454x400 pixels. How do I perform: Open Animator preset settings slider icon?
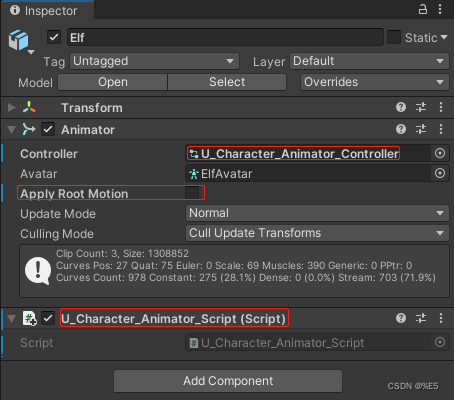coord(421,129)
